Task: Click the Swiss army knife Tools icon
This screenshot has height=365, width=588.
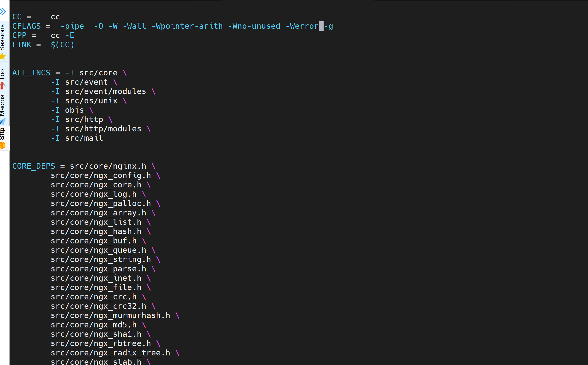Action: pyautogui.click(x=2, y=85)
